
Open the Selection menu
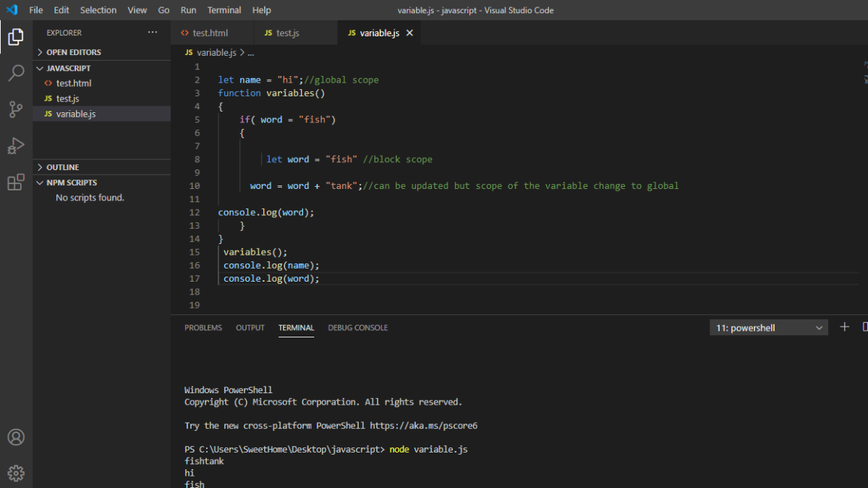[98, 10]
